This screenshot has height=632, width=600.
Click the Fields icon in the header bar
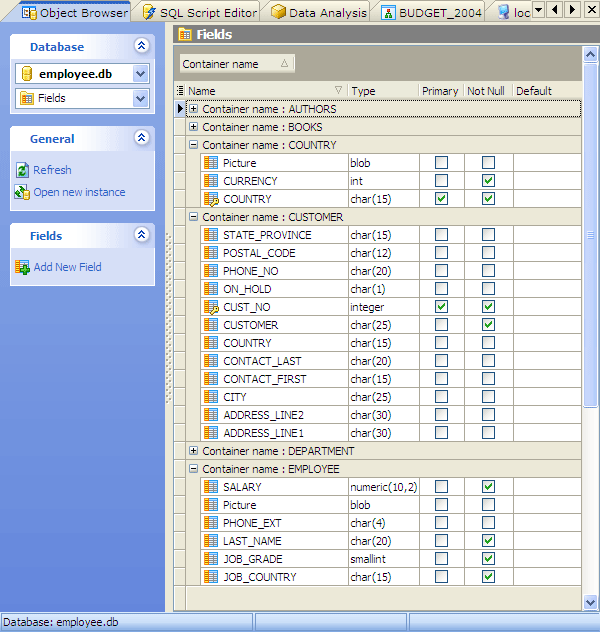(185, 34)
